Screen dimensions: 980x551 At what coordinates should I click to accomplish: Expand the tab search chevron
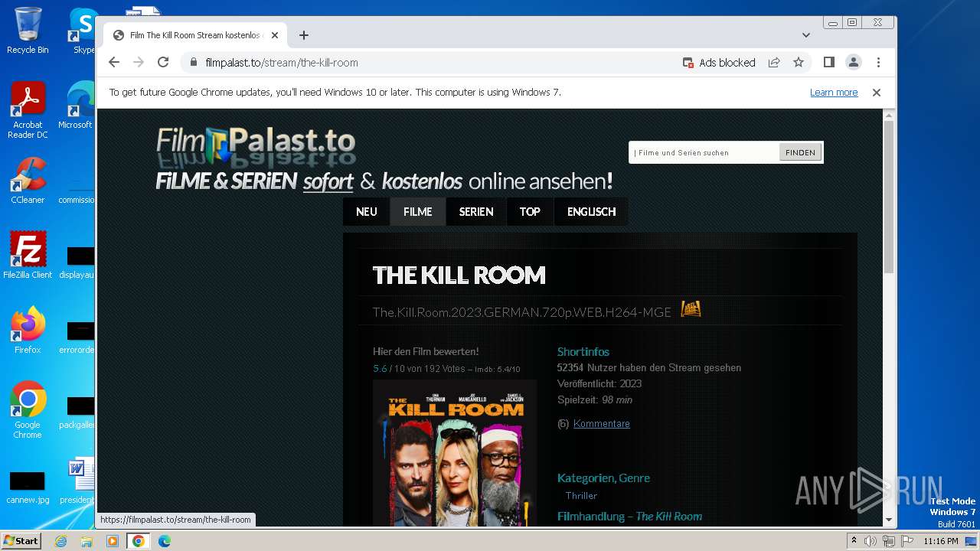point(806,35)
